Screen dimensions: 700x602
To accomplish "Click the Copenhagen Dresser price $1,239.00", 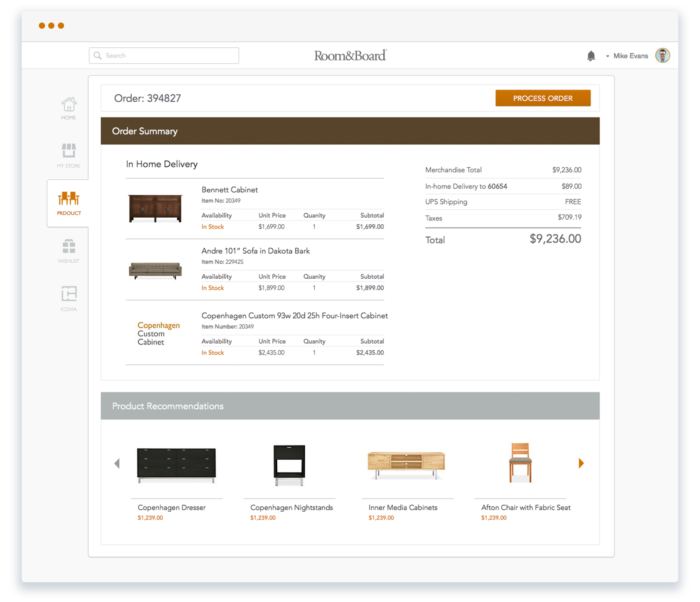I will pyautogui.click(x=150, y=518).
